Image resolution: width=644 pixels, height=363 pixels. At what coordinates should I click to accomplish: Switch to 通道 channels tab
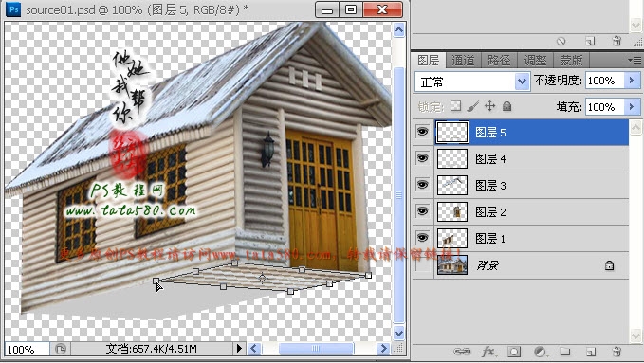click(463, 61)
